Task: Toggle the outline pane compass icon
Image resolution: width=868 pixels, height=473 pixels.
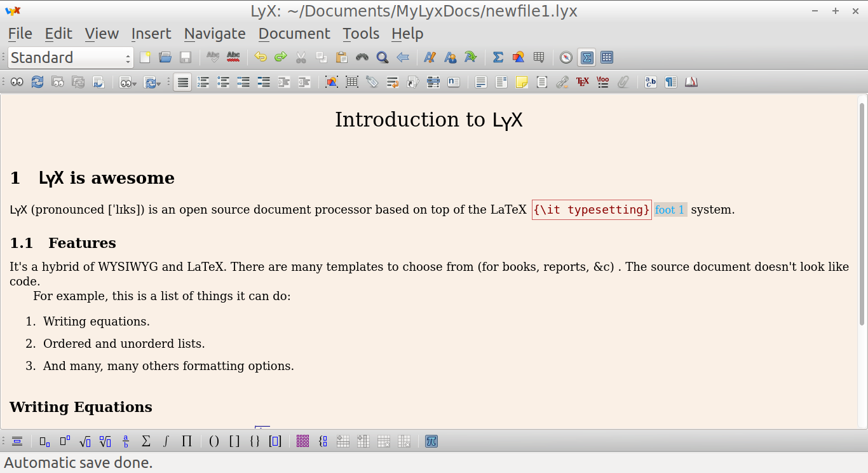Action: click(566, 57)
